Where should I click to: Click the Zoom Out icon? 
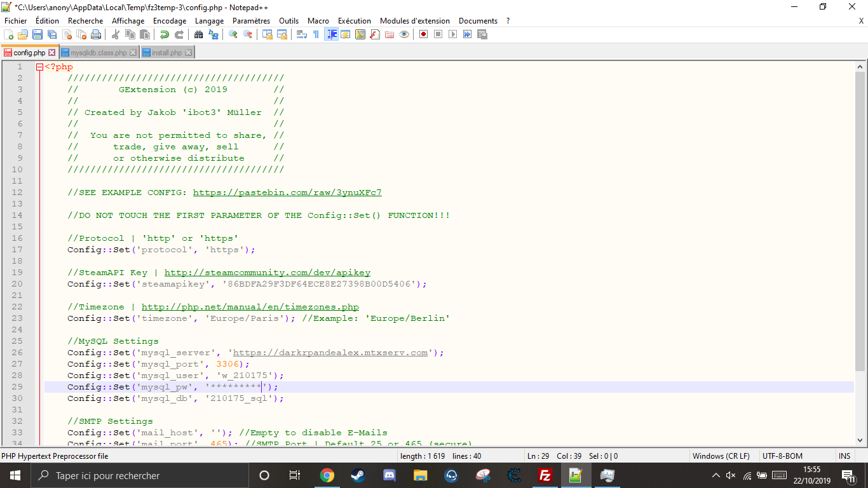248,34
